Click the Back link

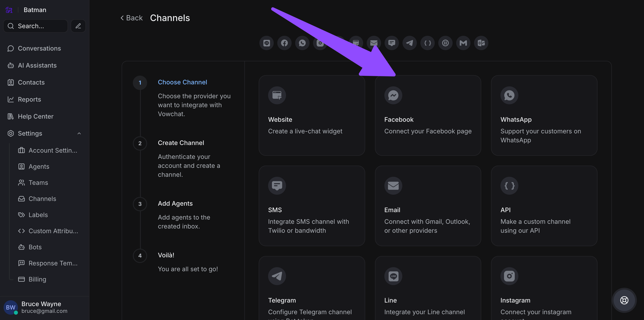[x=131, y=18]
